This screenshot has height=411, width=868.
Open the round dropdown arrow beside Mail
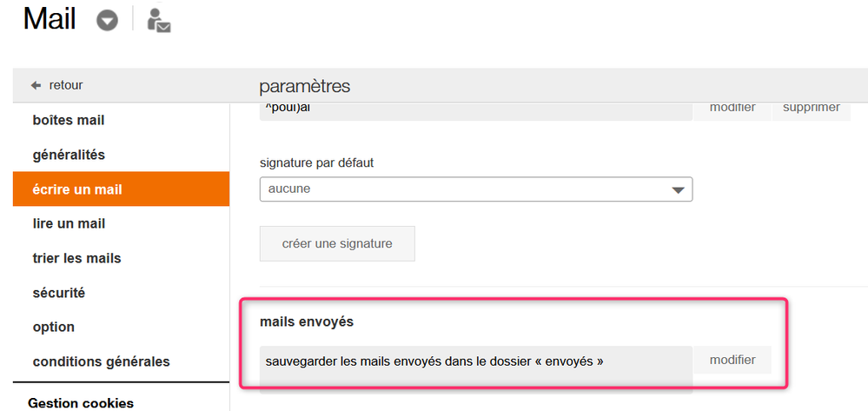click(x=107, y=20)
